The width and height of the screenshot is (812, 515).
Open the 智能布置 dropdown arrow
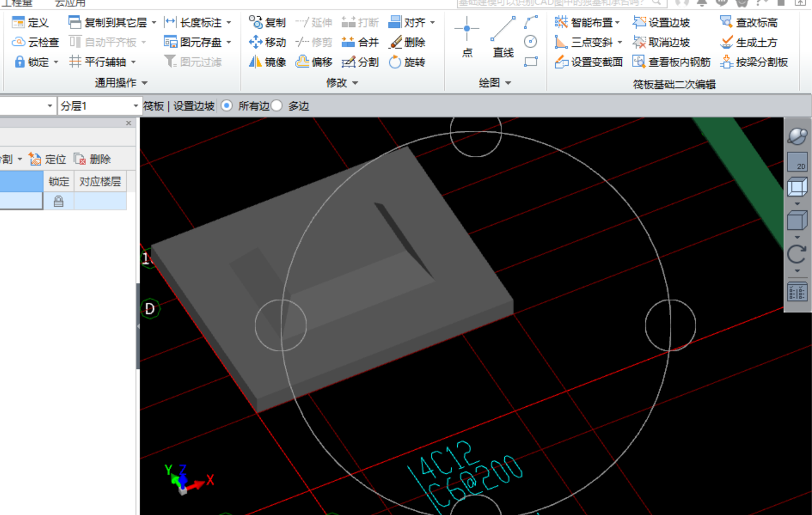click(x=617, y=23)
